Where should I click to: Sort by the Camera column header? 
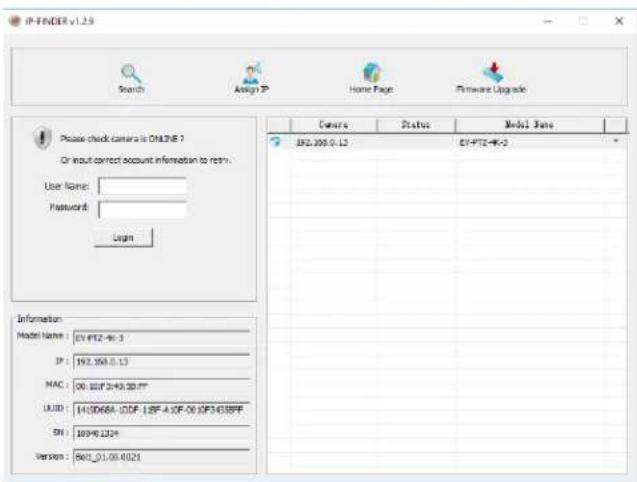[x=334, y=125]
